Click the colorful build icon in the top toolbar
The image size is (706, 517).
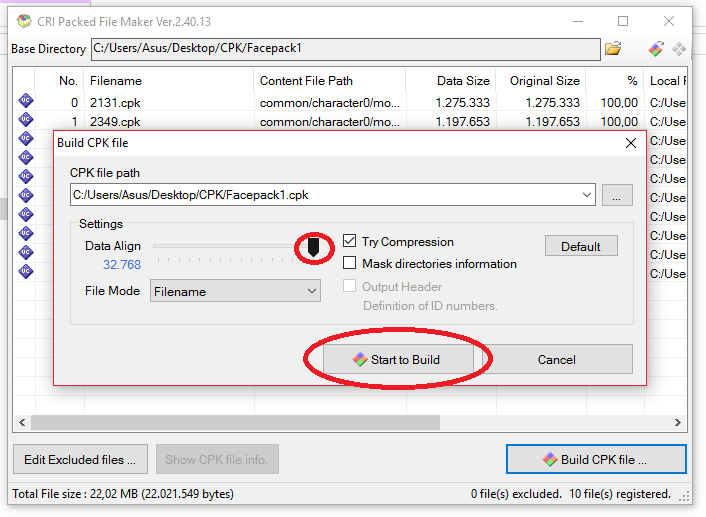pos(656,49)
